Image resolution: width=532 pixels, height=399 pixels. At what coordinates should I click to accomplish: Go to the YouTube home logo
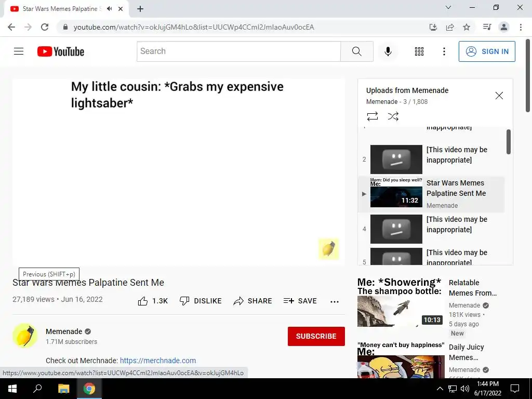pos(61,51)
